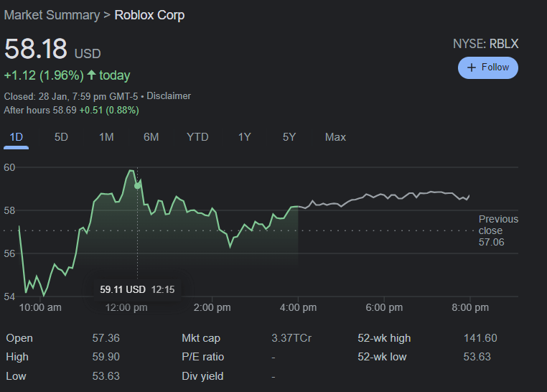The width and height of the screenshot is (547, 392).
Task: Click the 60 y-axis label
Action: (9, 168)
